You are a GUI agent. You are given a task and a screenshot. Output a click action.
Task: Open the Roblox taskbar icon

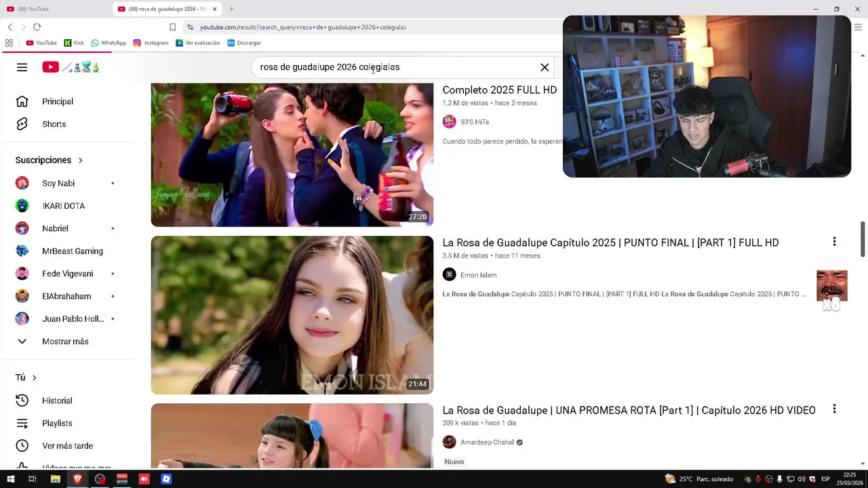coord(166,479)
